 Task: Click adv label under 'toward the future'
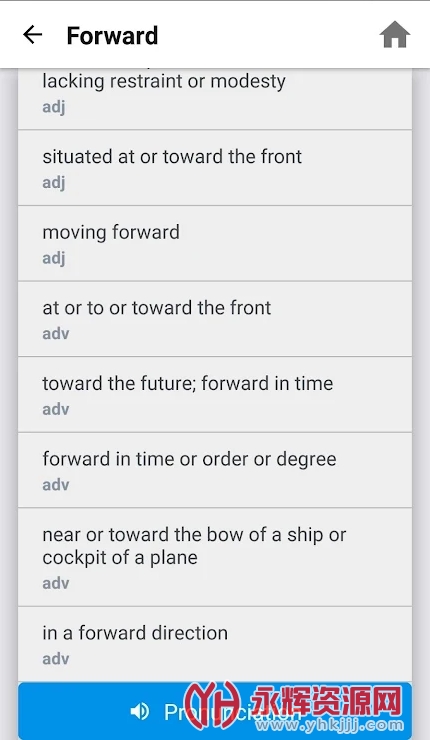pyautogui.click(x=56, y=409)
